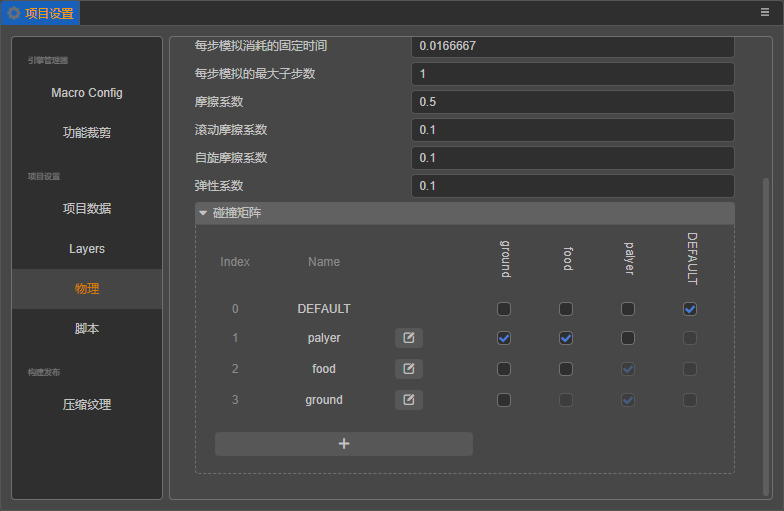Click the food group name

324,369
